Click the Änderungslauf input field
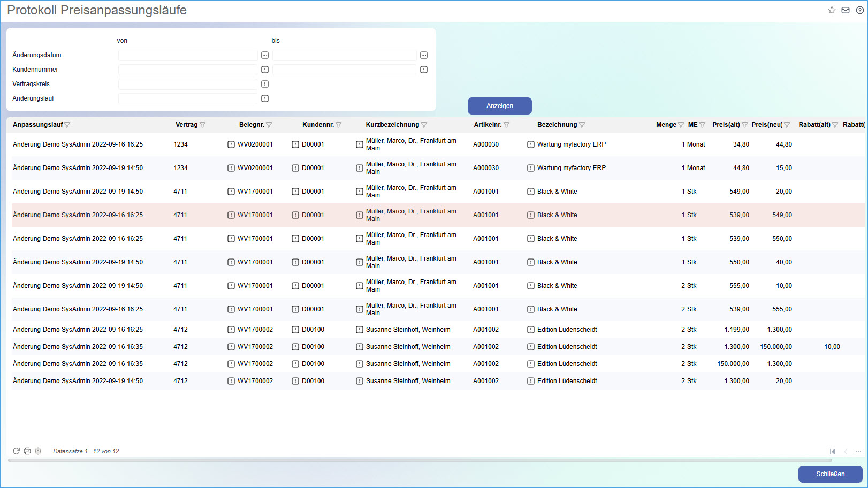Viewport: 868px width, 488px height. click(x=187, y=98)
